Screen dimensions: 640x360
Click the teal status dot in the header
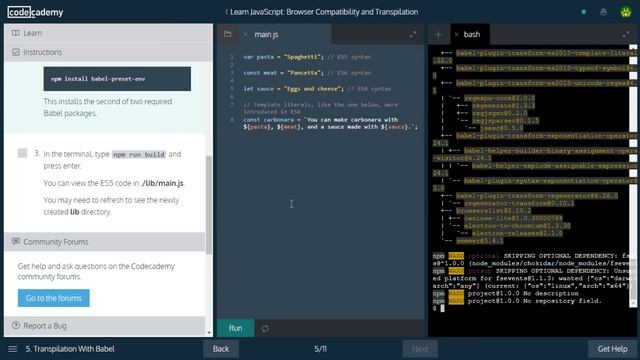[x=584, y=12]
